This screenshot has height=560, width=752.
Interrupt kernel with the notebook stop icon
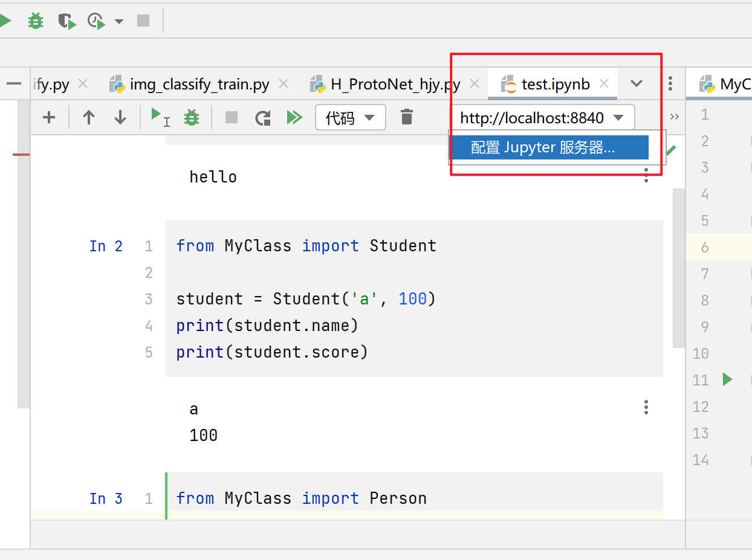click(231, 117)
